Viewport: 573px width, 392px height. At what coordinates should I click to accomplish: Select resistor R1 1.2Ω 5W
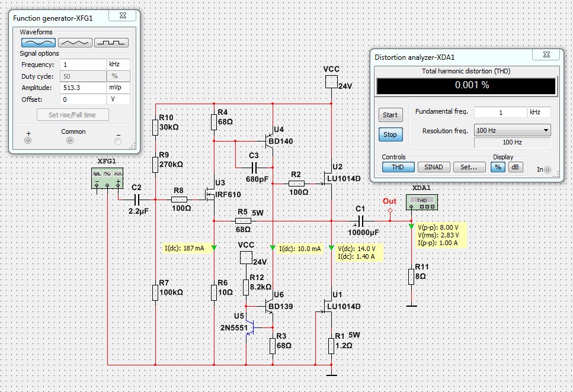tap(331, 346)
